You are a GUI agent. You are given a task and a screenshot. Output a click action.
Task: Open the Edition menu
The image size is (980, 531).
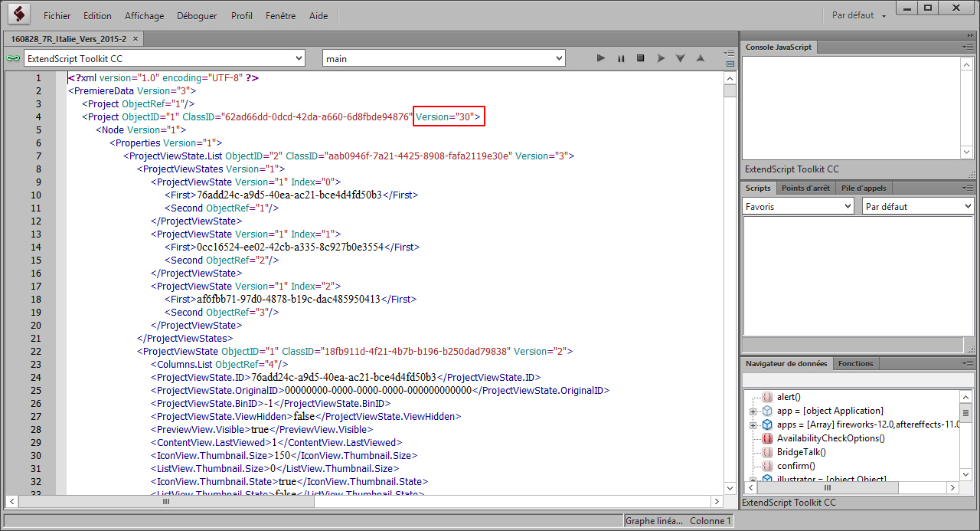97,15
